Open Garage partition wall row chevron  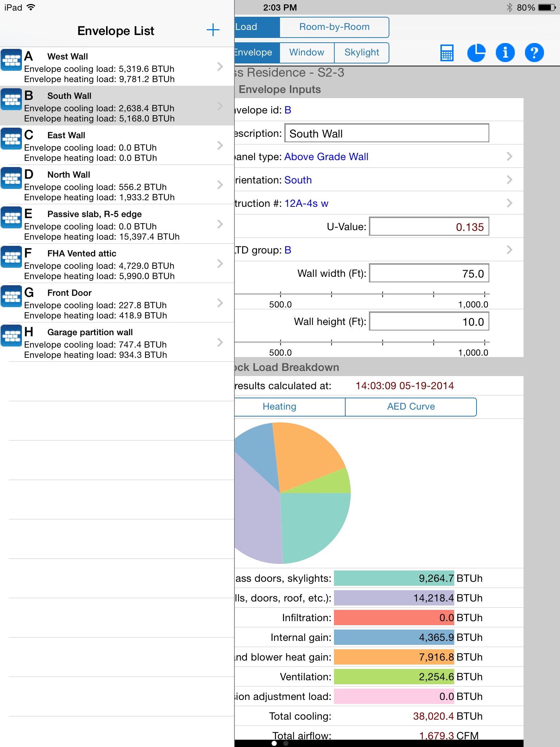pyautogui.click(x=220, y=342)
